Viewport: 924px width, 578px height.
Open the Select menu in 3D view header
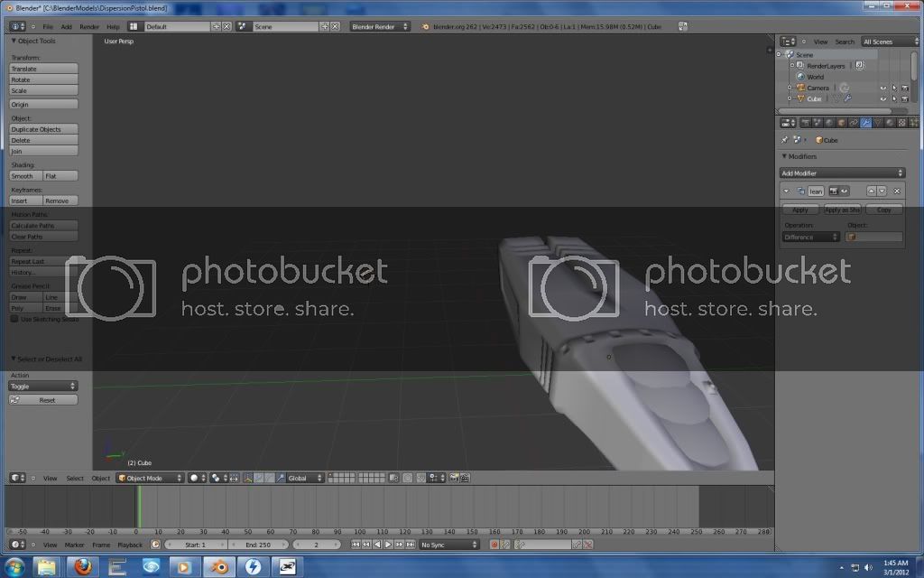(75, 478)
